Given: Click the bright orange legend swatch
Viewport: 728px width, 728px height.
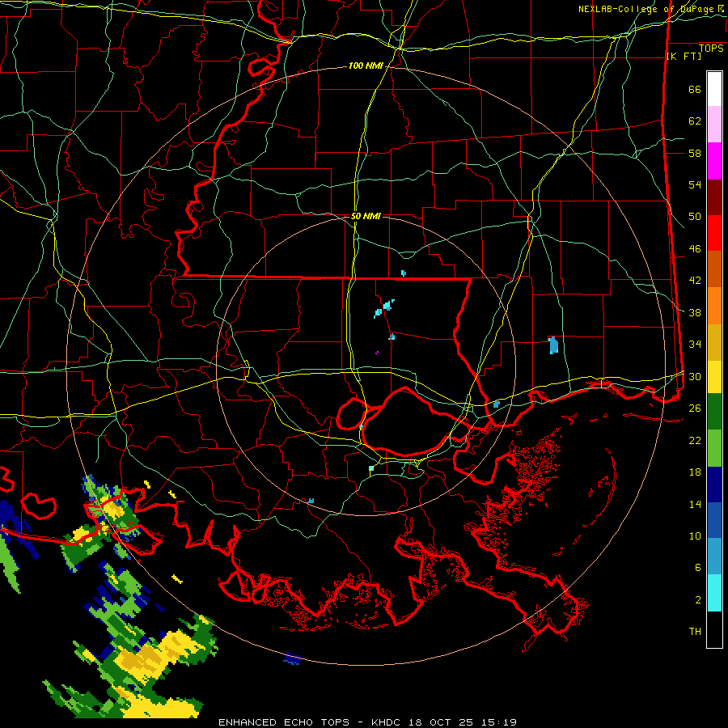Looking at the screenshot, I should coord(714,306).
